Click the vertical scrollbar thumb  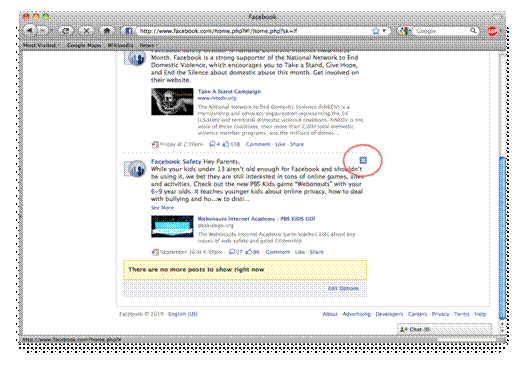tap(502, 238)
